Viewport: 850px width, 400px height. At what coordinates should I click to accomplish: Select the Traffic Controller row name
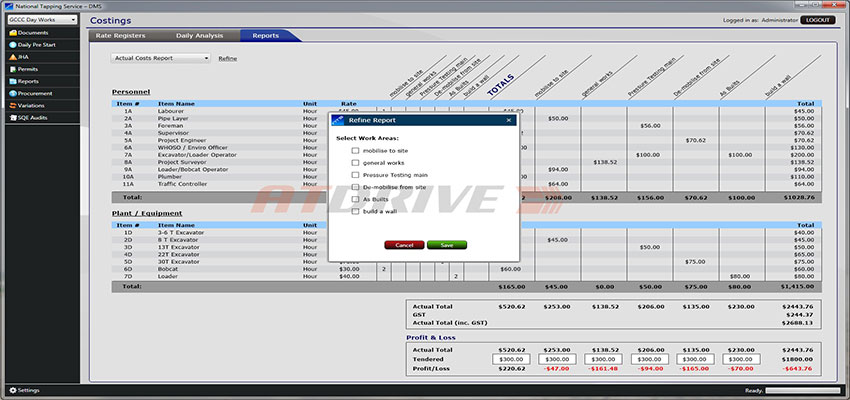[182, 184]
